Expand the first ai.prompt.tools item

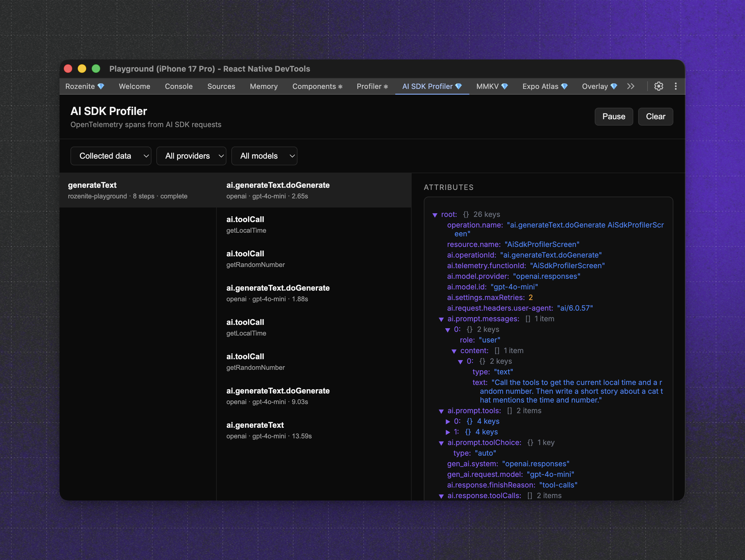click(x=447, y=421)
